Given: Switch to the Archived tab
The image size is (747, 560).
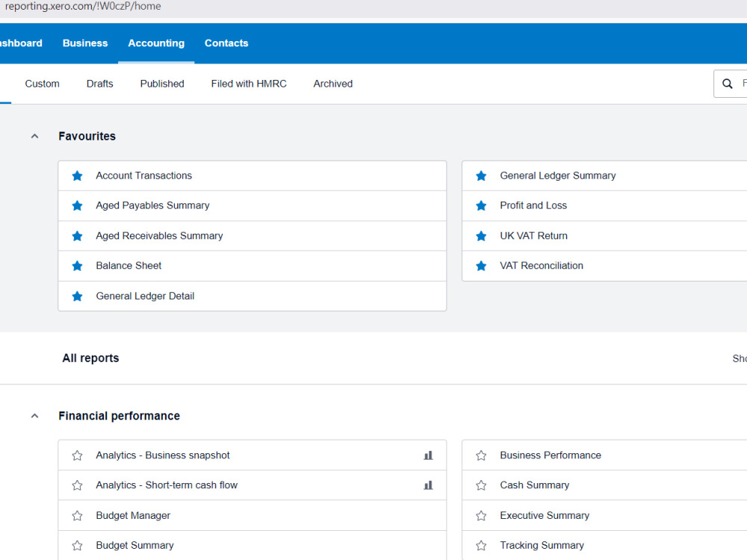Looking at the screenshot, I should coord(333,84).
